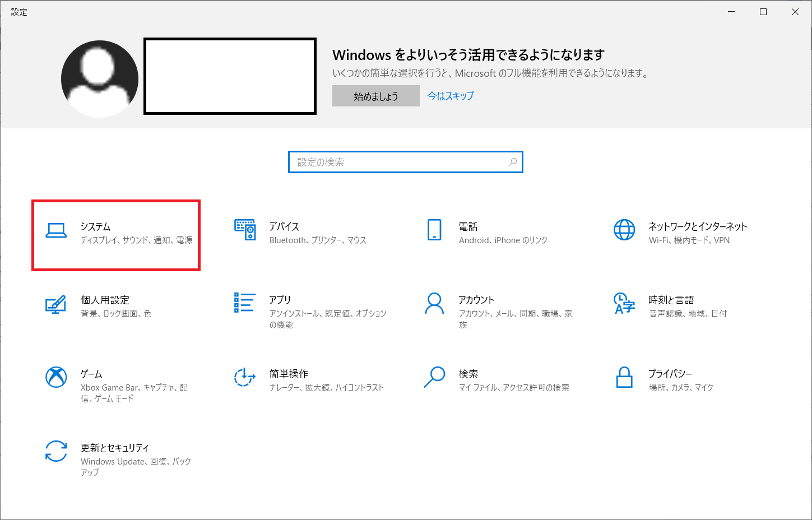This screenshot has width=812, height=520.
Task: Click the user avatar picture
Action: click(100, 79)
